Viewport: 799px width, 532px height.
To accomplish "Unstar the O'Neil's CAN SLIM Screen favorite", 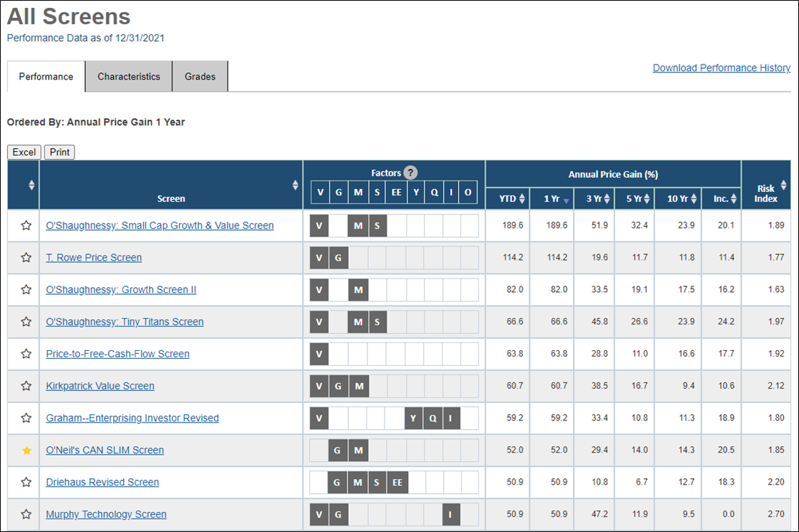I will [x=26, y=450].
